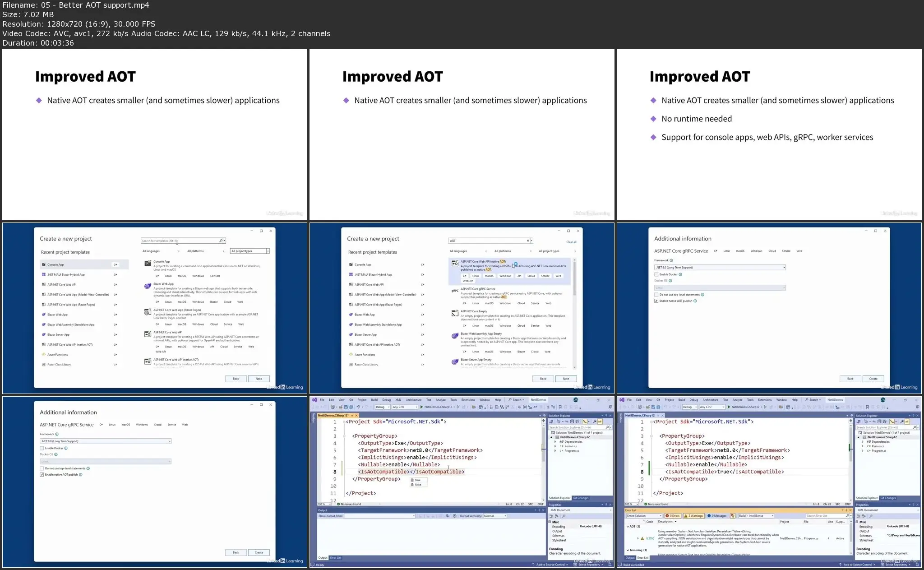Viewport: 924px width, 570px height.
Task: Check Enable Docker in bottom-left Additional information frame
Action: [42, 448]
